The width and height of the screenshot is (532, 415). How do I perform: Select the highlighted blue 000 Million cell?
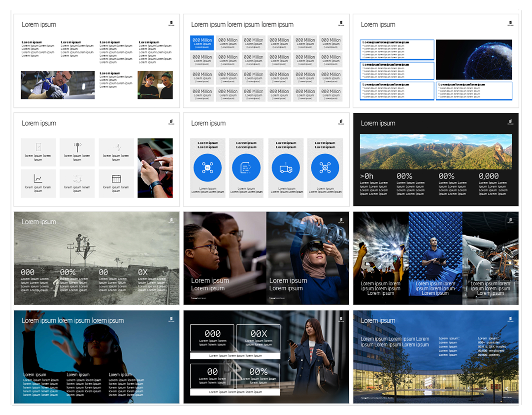[x=202, y=43]
